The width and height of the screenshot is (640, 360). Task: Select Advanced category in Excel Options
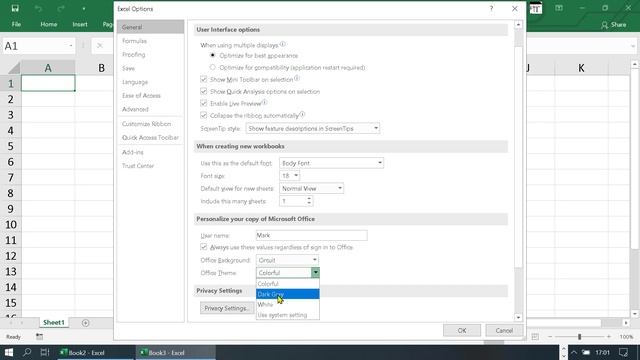click(150, 109)
